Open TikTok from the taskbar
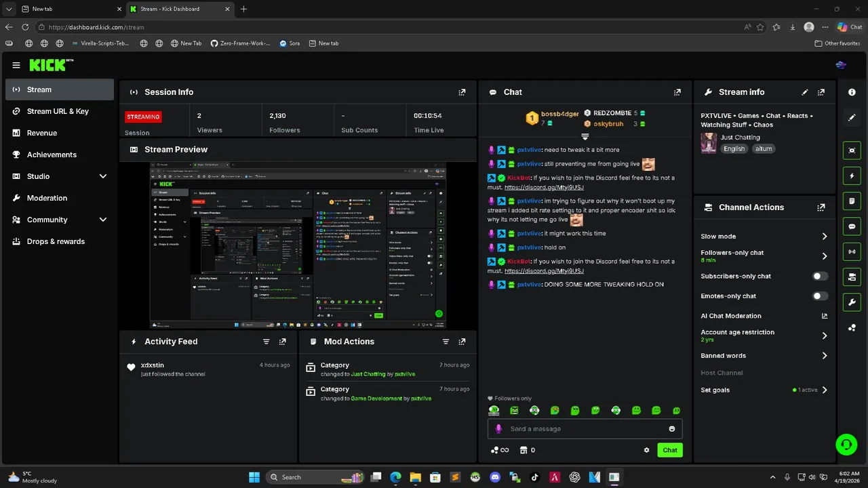This screenshot has height=488, width=868. (535, 477)
